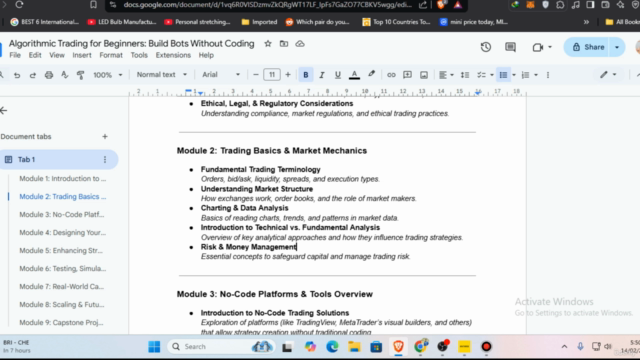The height and width of the screenshot is (360, 640).
Task: Open the Tools menu
Action: (139, 55)
